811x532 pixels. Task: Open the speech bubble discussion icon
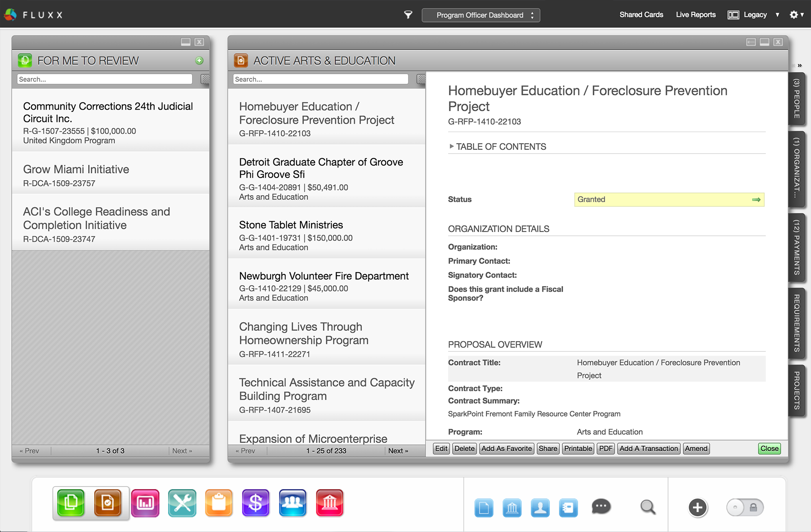[x=601, y=507]
